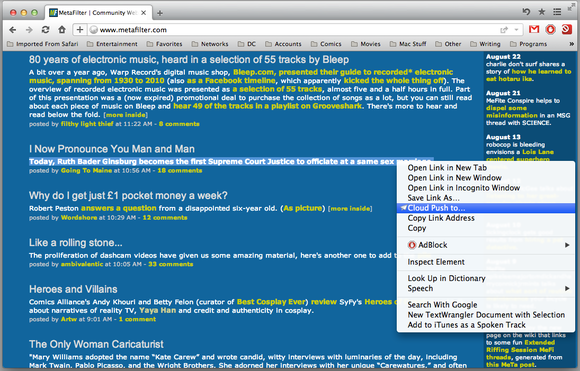
Task: Open the Favorites bookmarks folder
Action: [x=165, y=44]
